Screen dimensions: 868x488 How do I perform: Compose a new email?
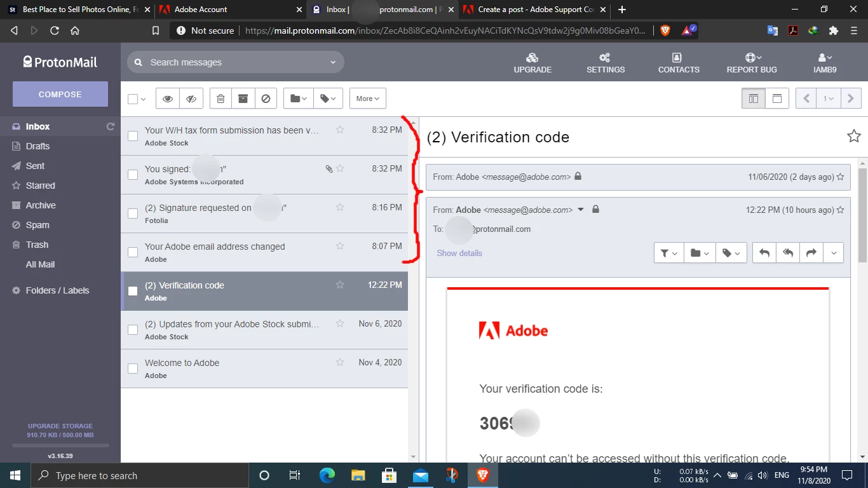tap(60, 94)
